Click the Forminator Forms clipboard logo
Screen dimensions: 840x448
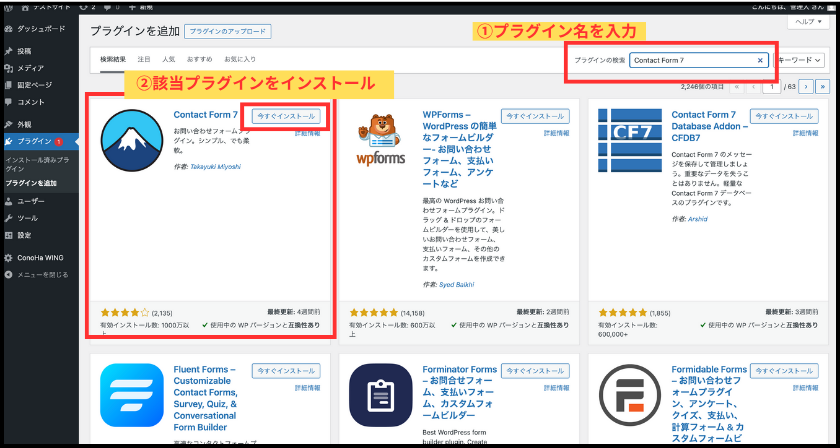pyautogui.click(x=381, y=395)
